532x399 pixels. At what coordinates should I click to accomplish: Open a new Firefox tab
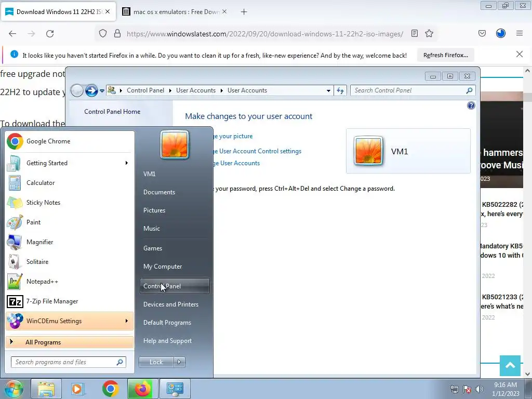tap(244, 12)
